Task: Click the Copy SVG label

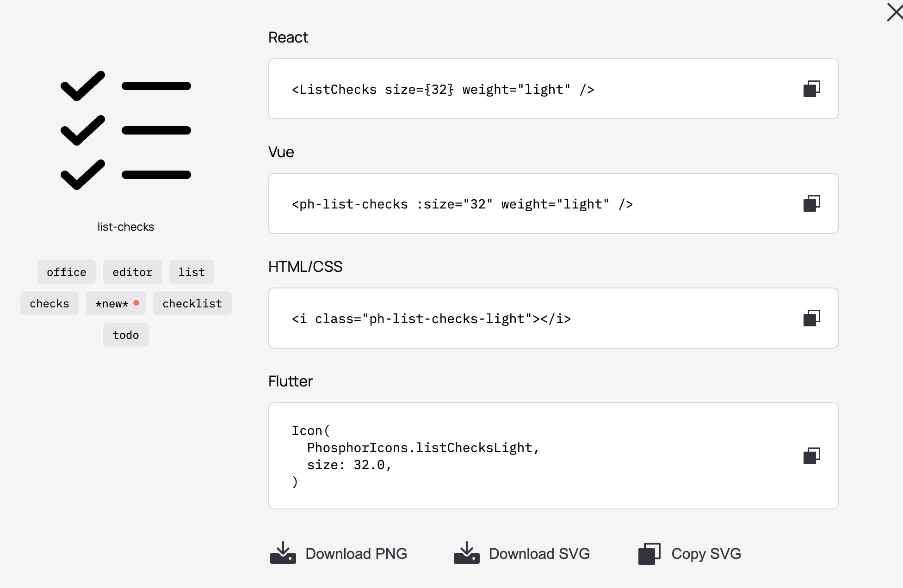Action: (x=706, y=554)
